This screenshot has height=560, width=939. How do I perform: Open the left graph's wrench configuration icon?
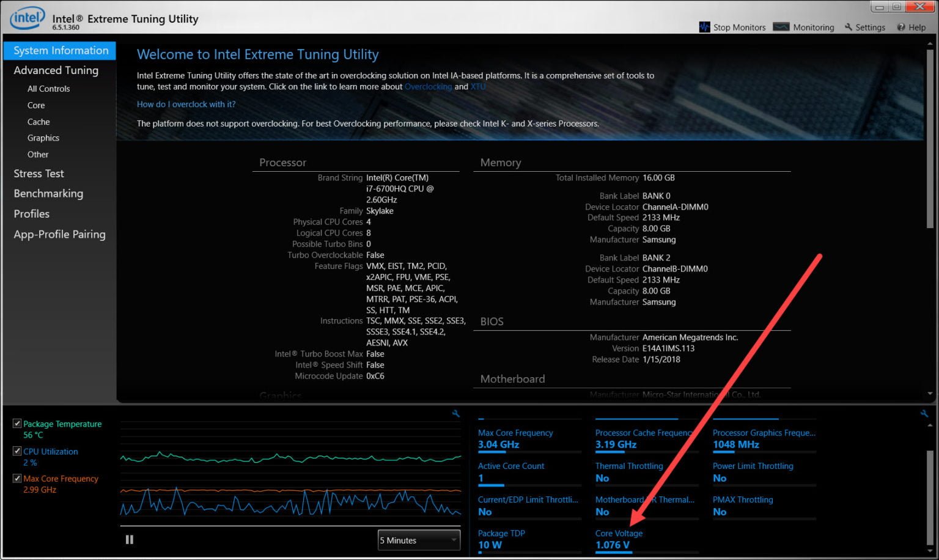455,413
